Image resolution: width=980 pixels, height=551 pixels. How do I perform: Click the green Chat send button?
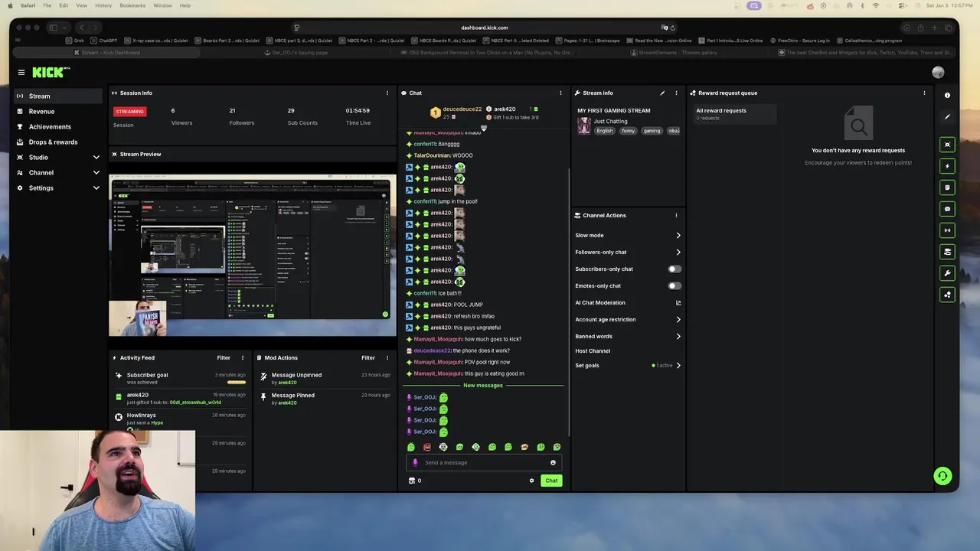click(551, 481)
